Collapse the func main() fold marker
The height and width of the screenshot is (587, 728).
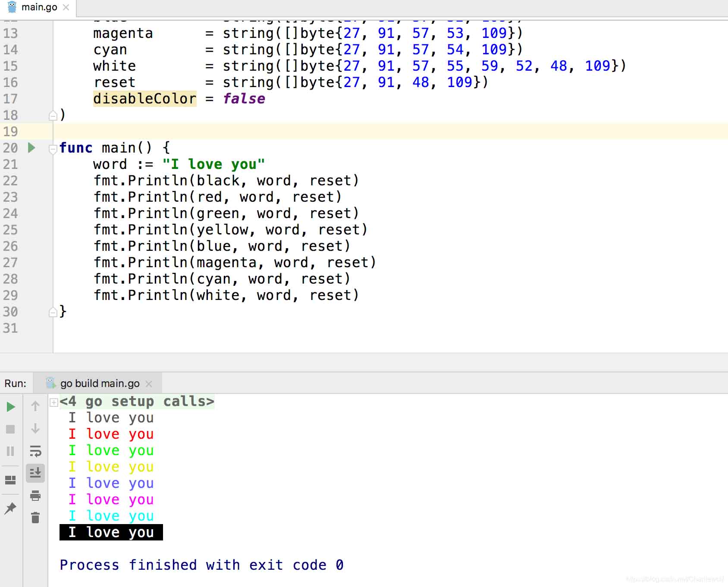click(x=53, y=149)
